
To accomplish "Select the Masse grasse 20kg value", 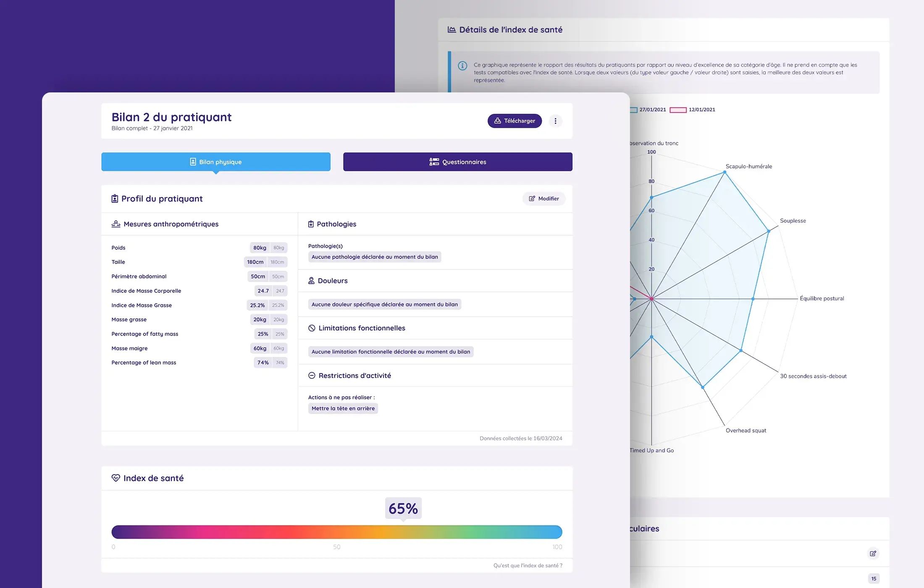I will 260,320.
